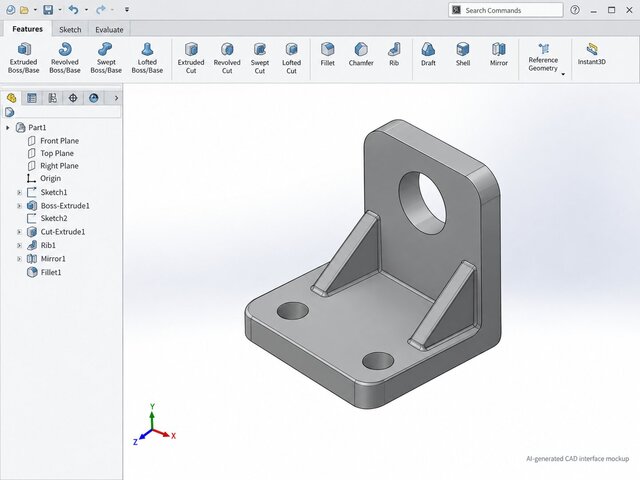Switch to the Features tab

[27, 29]
